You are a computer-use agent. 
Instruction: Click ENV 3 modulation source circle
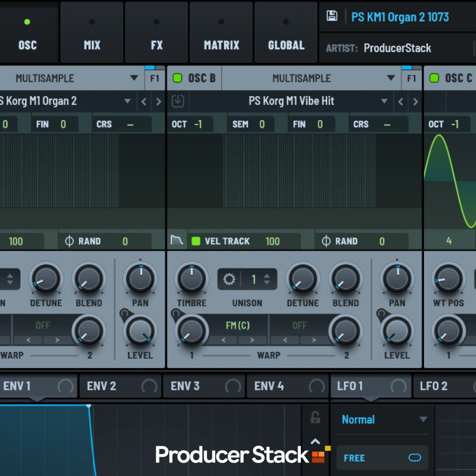point(233,386)
